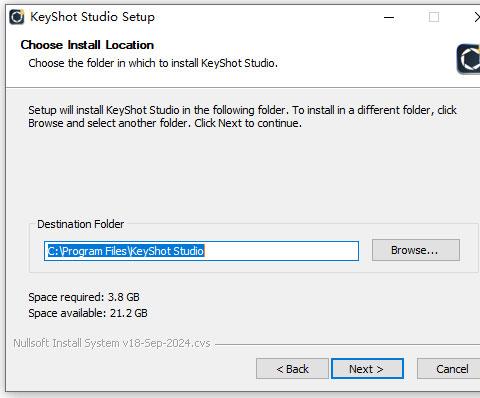Image resolution: width=480 pixels, height=398 pixels.
Task: Click the KeyShot app icon in title bar
Action: tap(17, 17)
